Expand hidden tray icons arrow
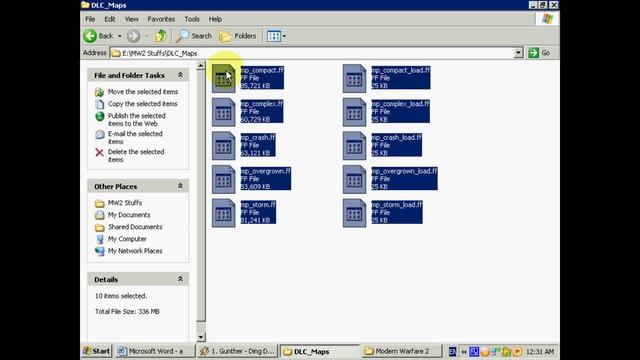640x360 pixels. coord(464,351)
